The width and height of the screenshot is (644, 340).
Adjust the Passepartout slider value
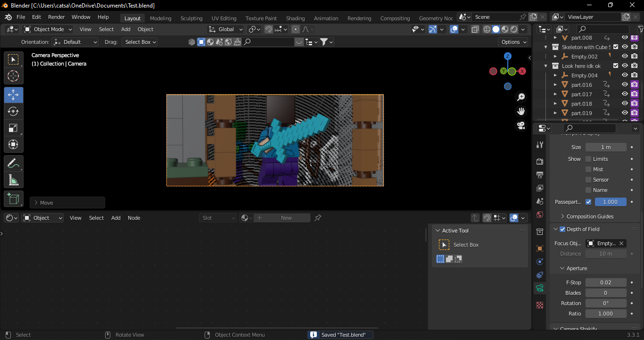tap(611, 201)
